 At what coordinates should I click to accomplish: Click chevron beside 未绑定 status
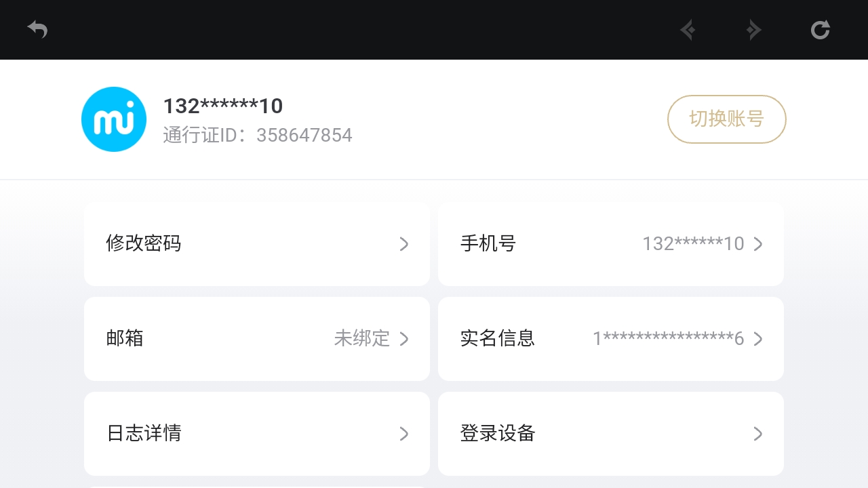(x=404, y=339)
